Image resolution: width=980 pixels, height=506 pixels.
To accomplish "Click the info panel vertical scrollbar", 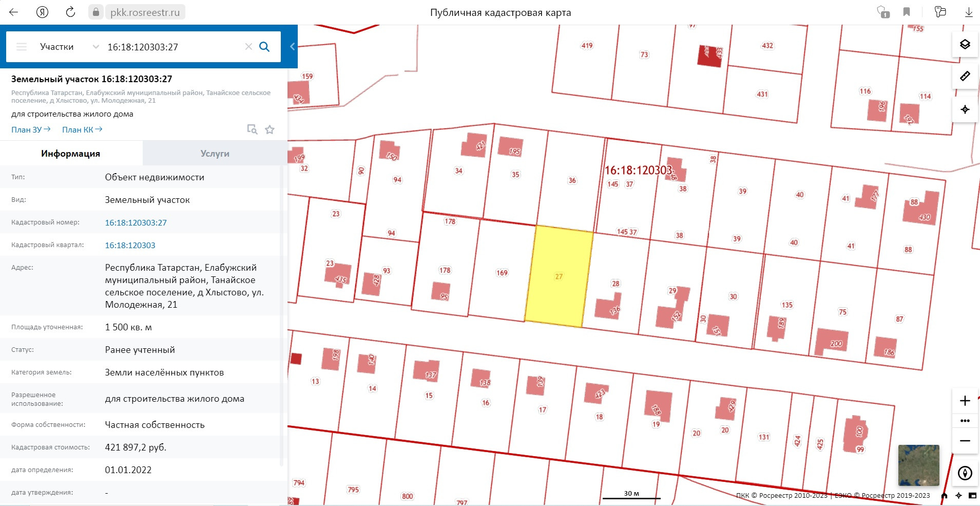I will click(282, 316).
